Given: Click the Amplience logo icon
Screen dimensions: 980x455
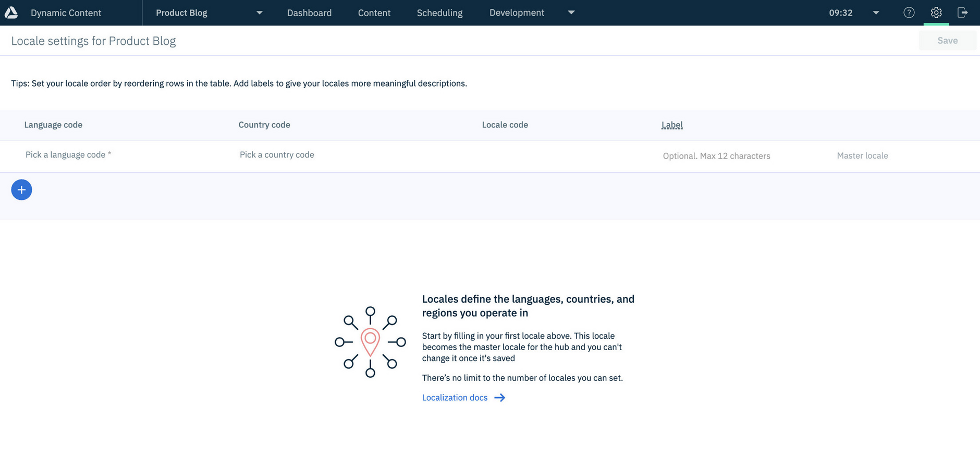Looking at the screenshot, I should tap(11, 13).
